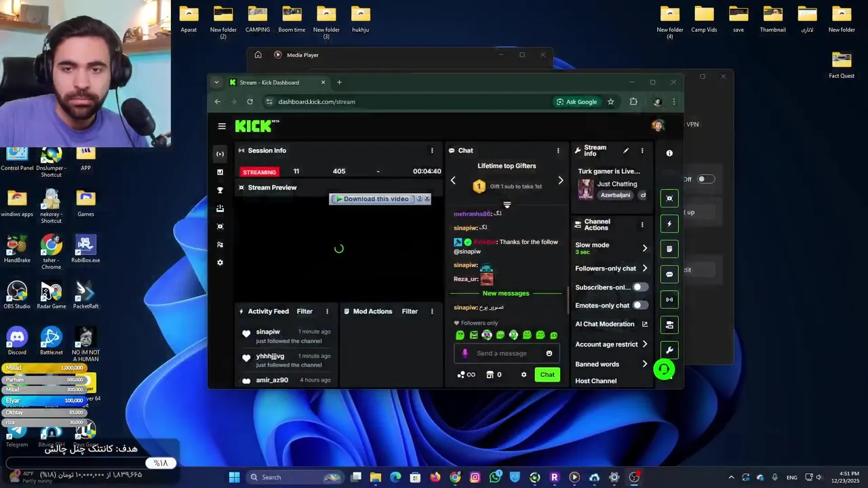Click the dashboard.kick.com/stream address bar

[x=407, y=102]
